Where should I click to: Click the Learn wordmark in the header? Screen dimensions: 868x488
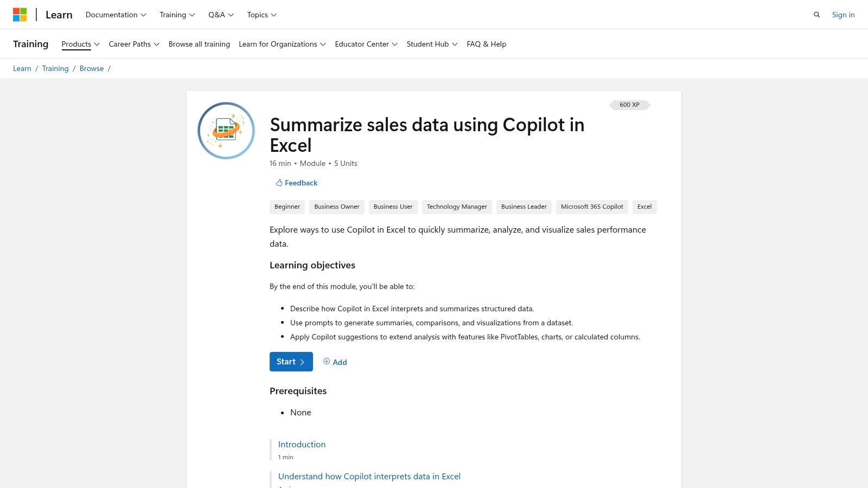(x=59, y=15)
